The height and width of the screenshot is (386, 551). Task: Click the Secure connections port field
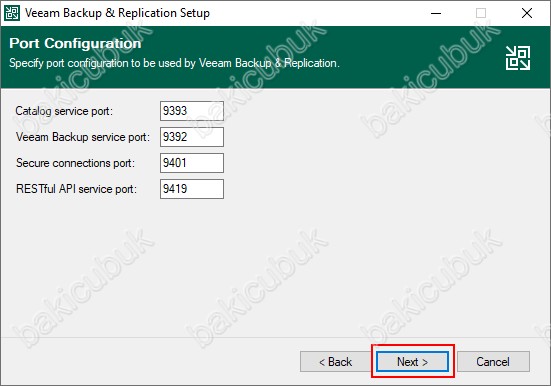(x=192, y=163)
